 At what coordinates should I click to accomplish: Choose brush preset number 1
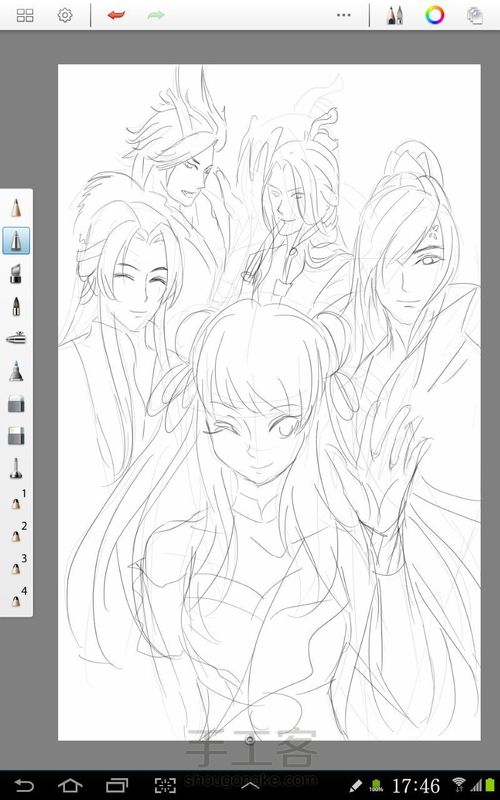click(18, 500)
